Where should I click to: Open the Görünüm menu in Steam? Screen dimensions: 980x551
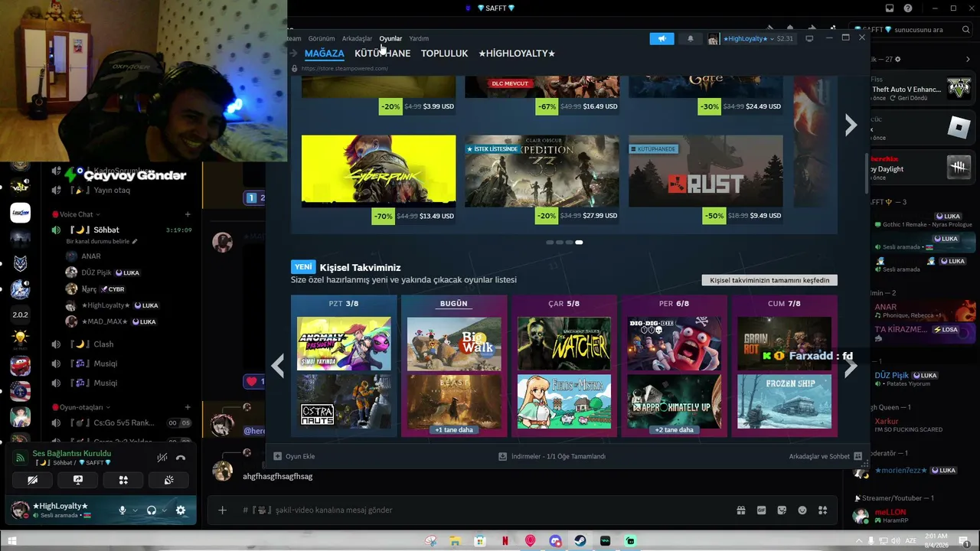click(x=322, y=38)
